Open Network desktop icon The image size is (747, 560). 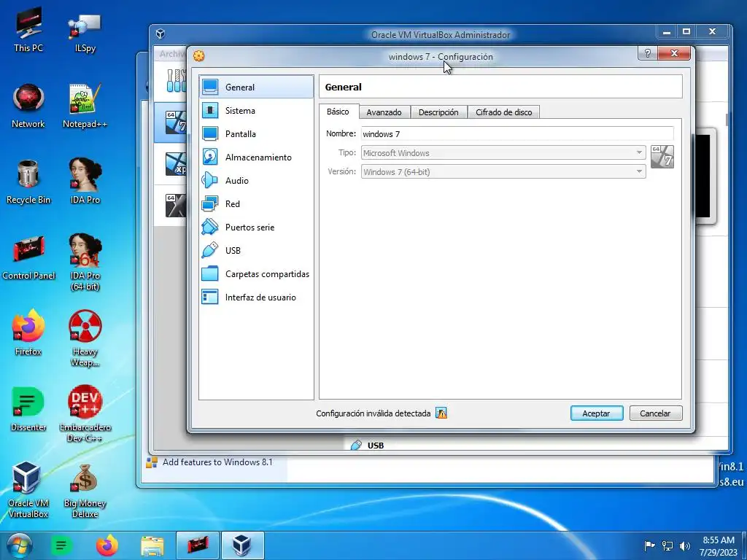[x=28, y=106]
